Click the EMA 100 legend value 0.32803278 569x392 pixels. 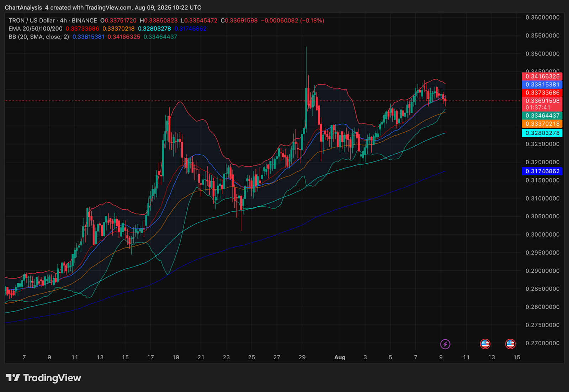tap(155, 28)
